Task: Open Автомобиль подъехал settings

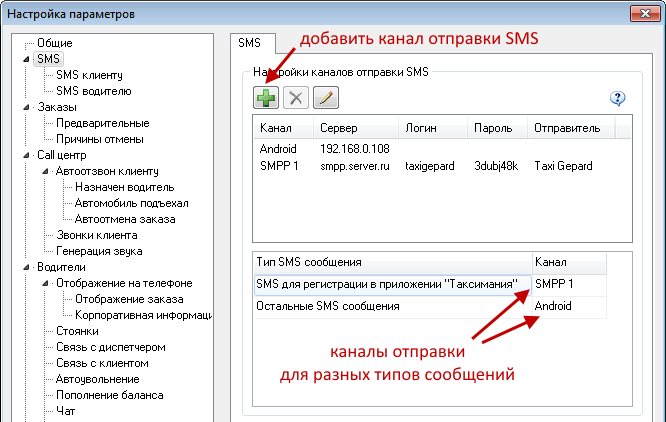Action: (132, 203)
